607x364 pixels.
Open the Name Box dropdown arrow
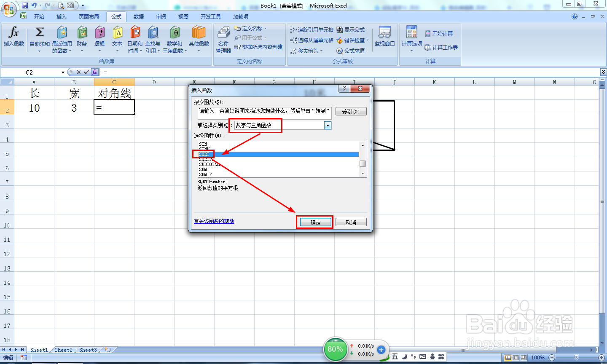point(63,72)
